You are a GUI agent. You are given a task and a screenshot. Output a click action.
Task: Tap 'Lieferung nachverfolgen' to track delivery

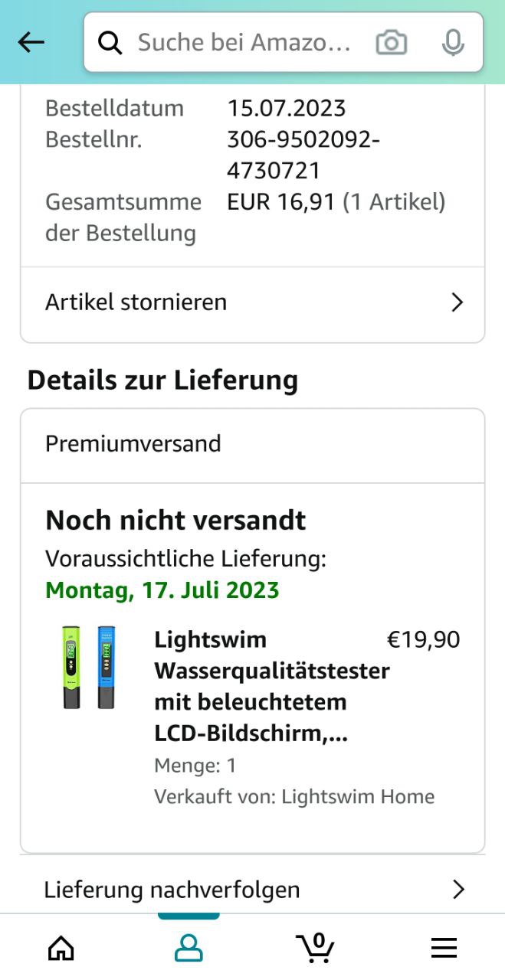[172, 890]
